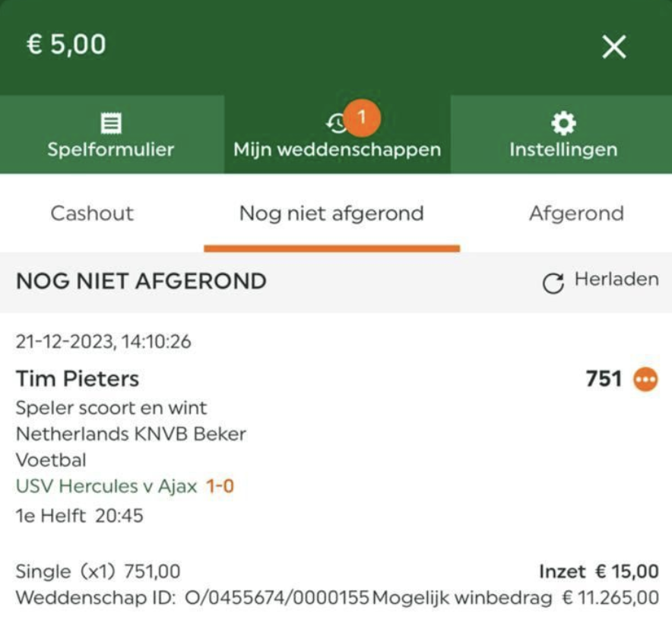672x626 pixels.
Task: Select the Nog niet afgerond tab
Action: 331,213
